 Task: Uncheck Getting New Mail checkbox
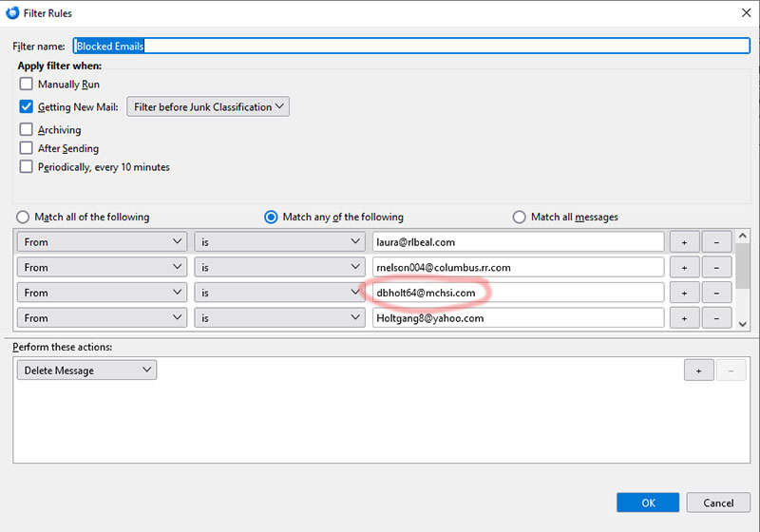[27, 107]
